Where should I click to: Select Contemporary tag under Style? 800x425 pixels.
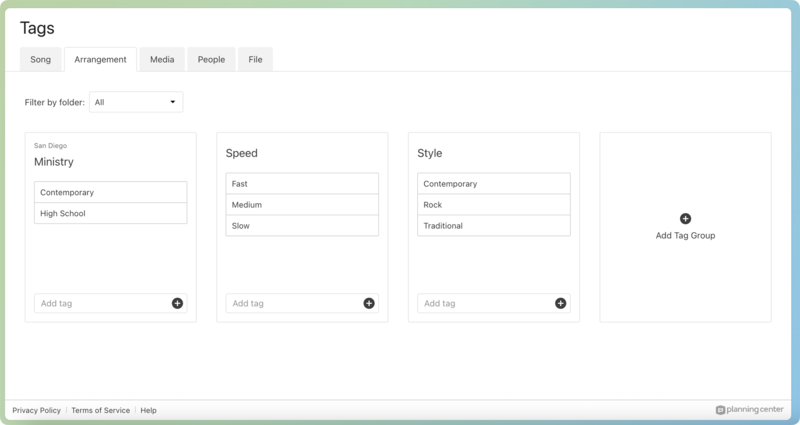click(x=494, y=184)
